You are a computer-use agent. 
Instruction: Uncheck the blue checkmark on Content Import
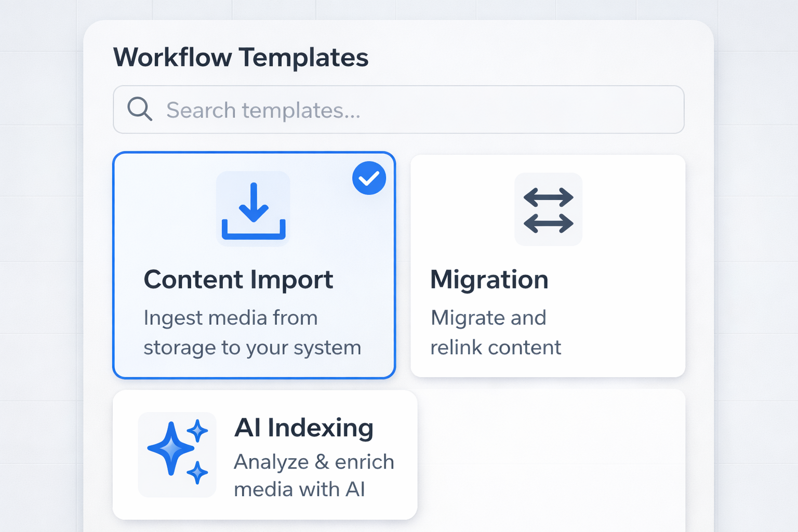pos(369,178)
